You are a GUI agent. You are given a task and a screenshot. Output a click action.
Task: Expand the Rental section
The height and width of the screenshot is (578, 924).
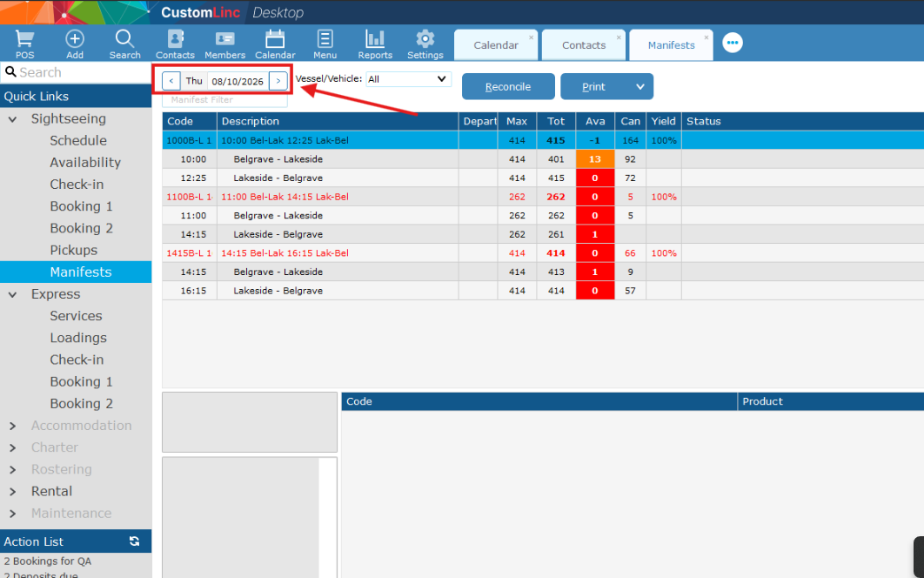12,491
